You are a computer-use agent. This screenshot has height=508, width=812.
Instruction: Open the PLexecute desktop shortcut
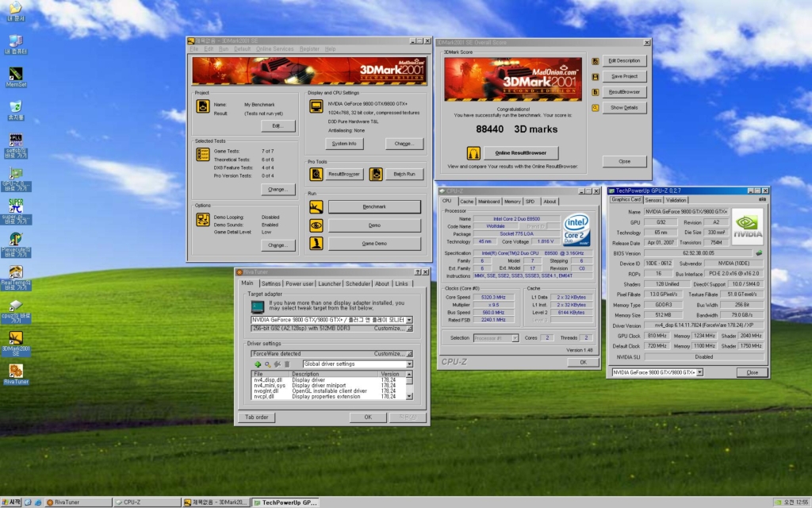coord(16,244)
